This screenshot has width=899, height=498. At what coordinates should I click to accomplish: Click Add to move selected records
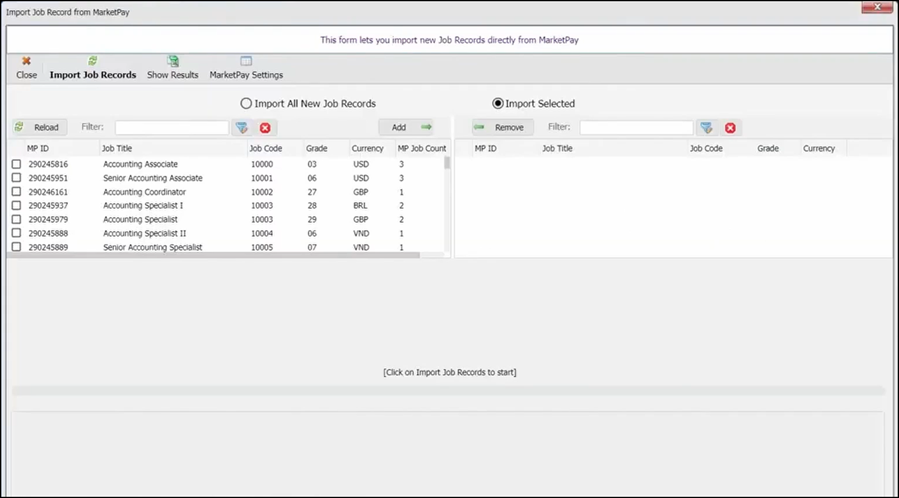(x=407, y=127)
